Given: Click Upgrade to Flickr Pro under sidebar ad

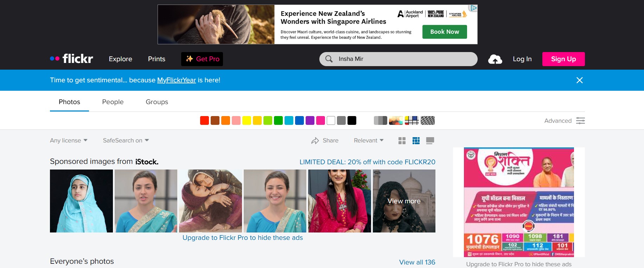Looking at the screenshot, I should tap(519, 264).
